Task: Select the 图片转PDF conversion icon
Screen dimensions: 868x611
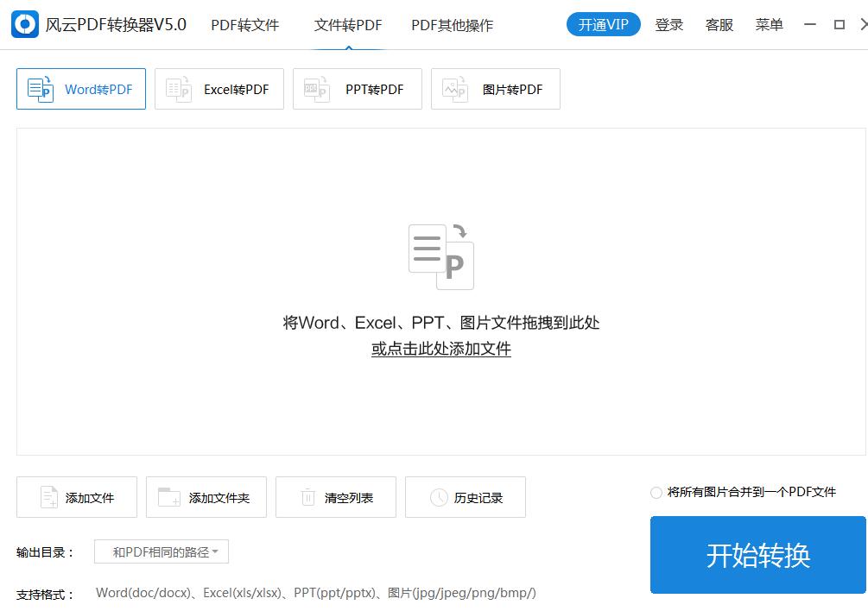Action: click(x=454, y=88)
